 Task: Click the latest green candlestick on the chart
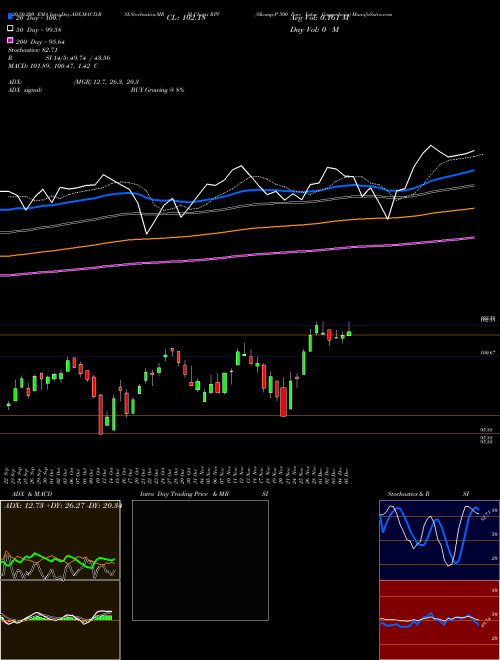(x=349, y=333)
